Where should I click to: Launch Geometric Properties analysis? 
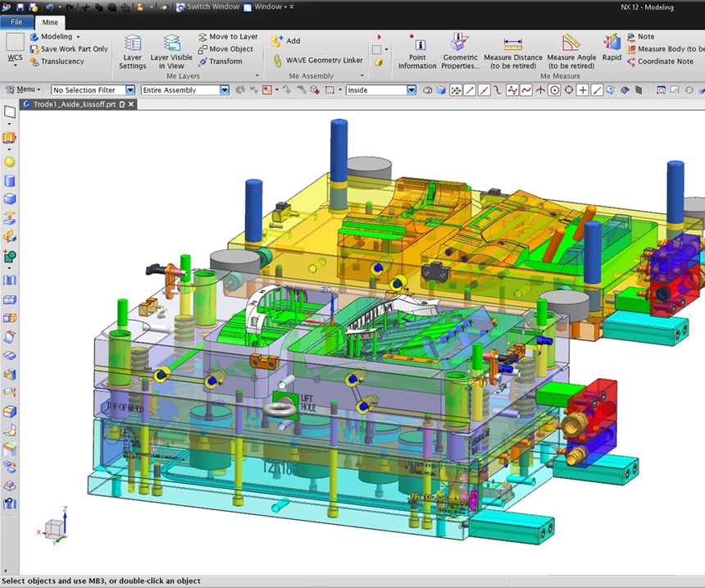460,51
